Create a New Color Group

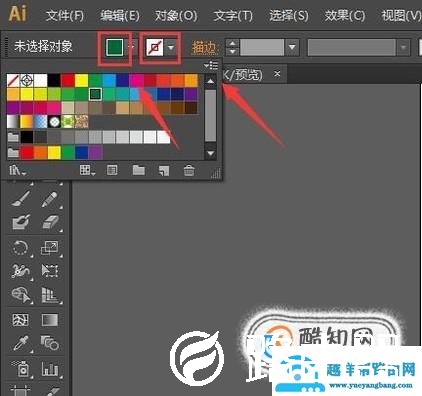(138, 171)
